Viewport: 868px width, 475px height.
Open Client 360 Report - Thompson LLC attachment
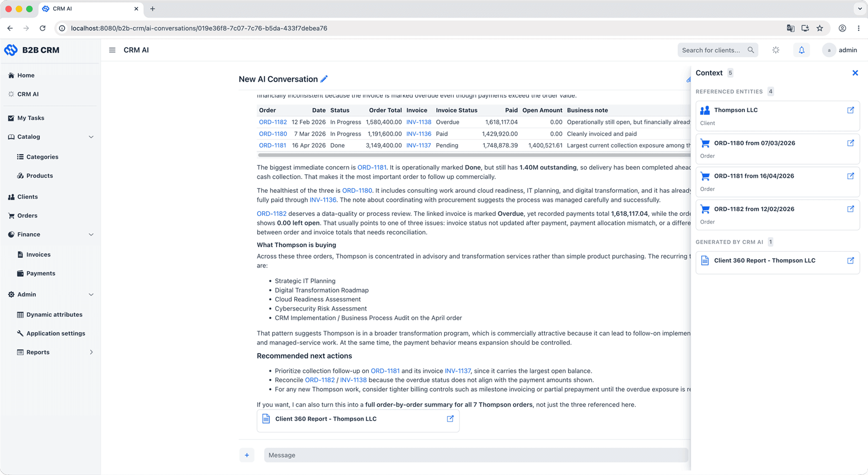coord(358,420)
